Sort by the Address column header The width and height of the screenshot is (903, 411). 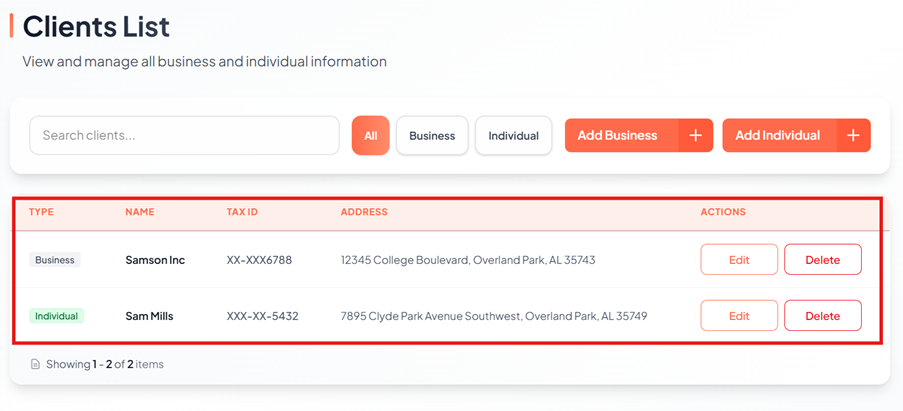tap(364, 212)
